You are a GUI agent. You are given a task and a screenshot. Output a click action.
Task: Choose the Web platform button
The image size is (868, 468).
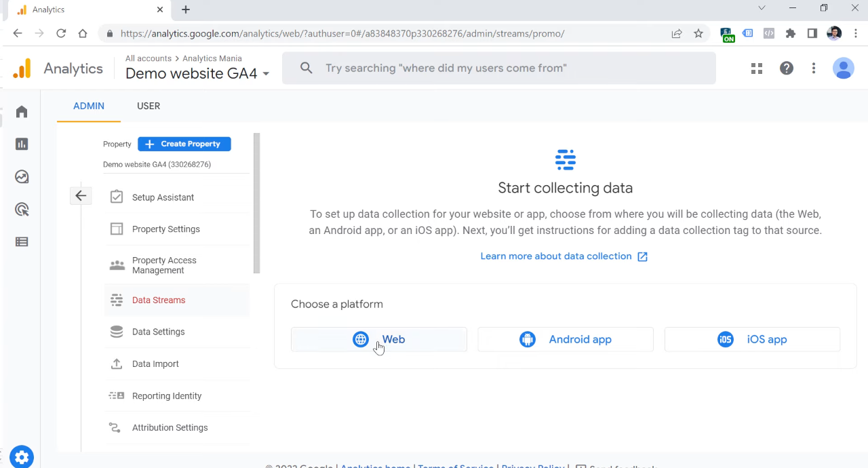pyautogui.click(x=379, y=339)
